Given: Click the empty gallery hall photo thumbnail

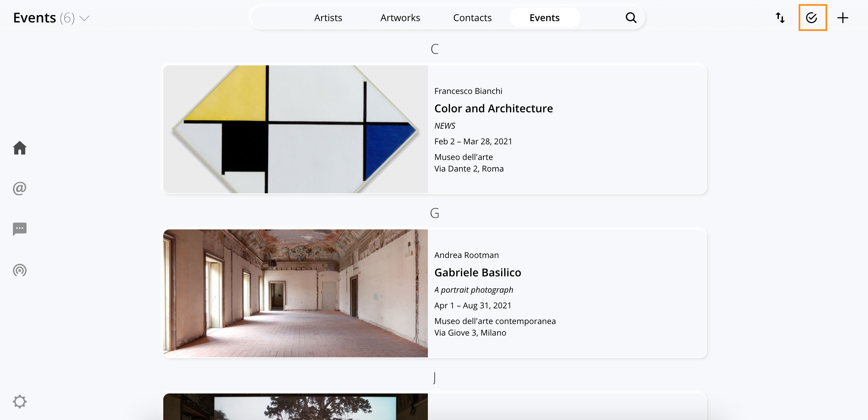Looking at the screenshot, I should click(295, 293).
